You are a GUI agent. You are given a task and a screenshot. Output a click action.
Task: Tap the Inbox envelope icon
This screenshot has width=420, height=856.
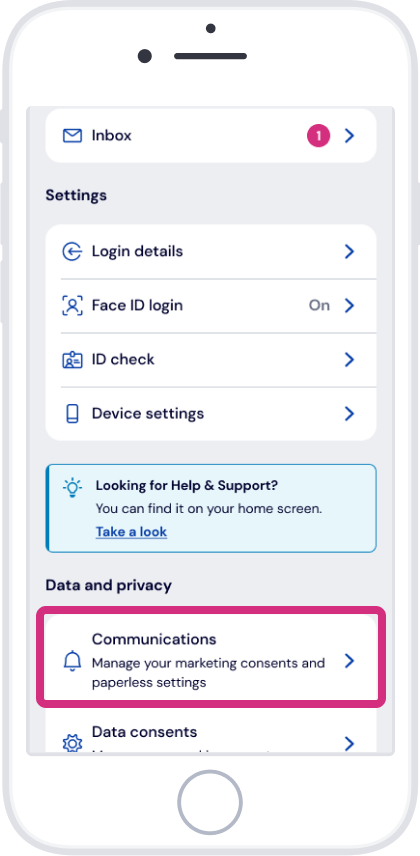coord(72,135)
